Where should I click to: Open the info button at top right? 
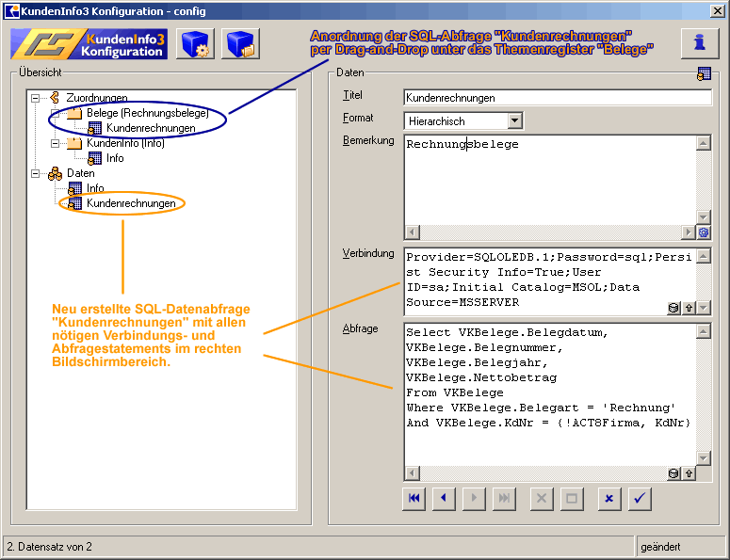point(700,43)
